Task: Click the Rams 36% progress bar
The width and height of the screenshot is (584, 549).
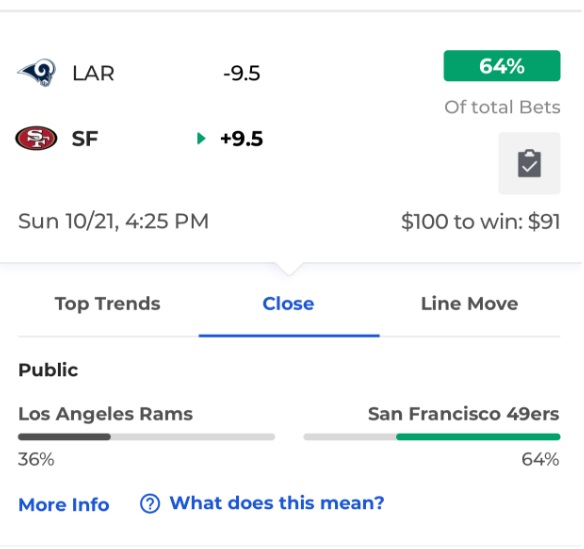Action: click(146, 437)
